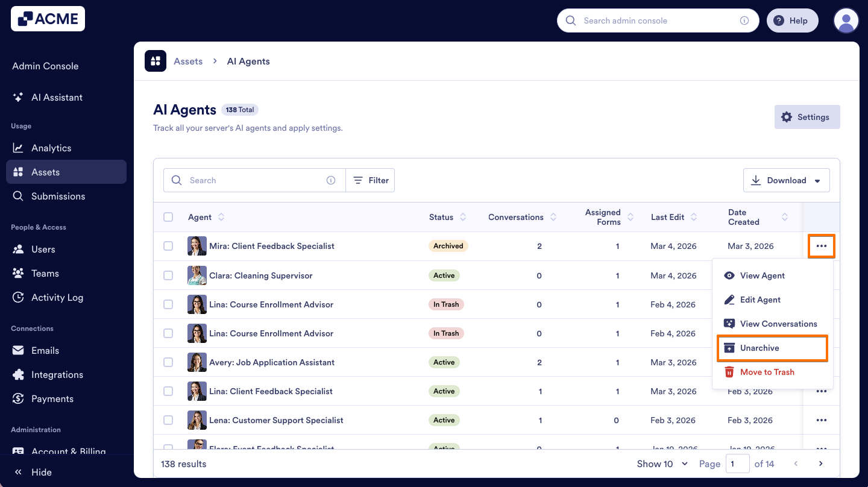Navigate to the Assets breadcrumb link
The width and height of the screenshot is (868, 487).
187,61
